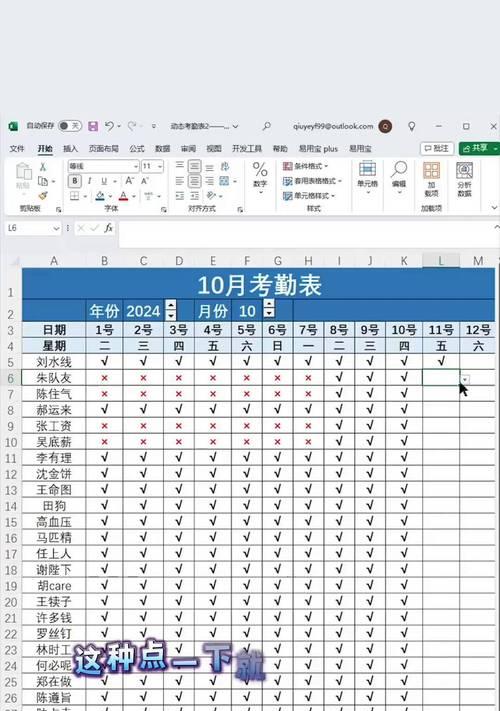This screenshot has width=500, height=711.
Task: Open the 公式 ribbon tab
Action: 136,148
